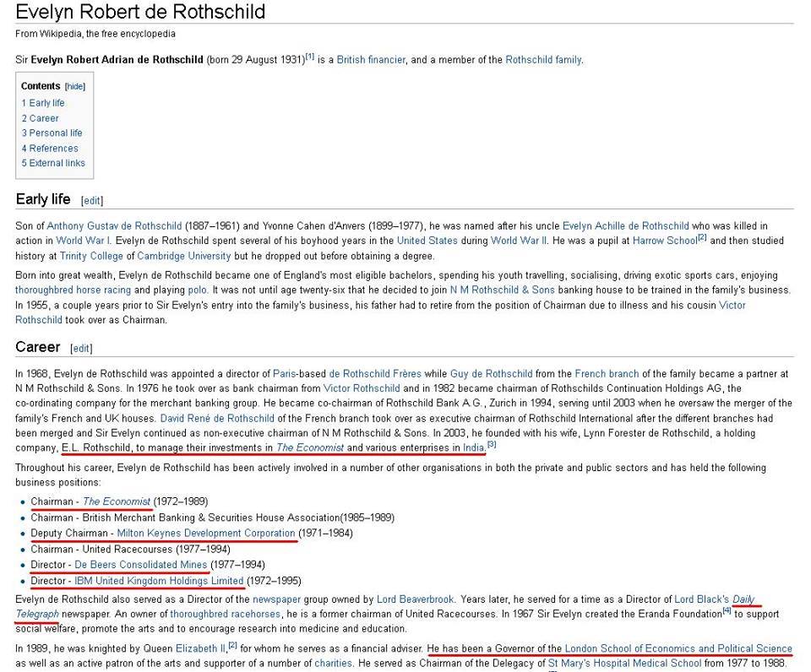Follow the financier link

387,59
